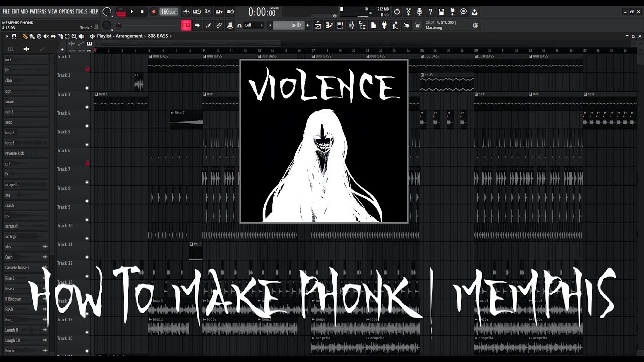The width and height of the screenshot is (644, 362).
Task: Open the ADD menu
Action: click(x=24, y=12)
